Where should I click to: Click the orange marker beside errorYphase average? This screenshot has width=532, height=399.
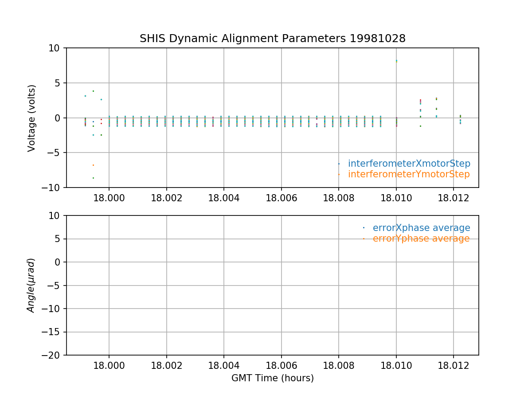(364, 239)
